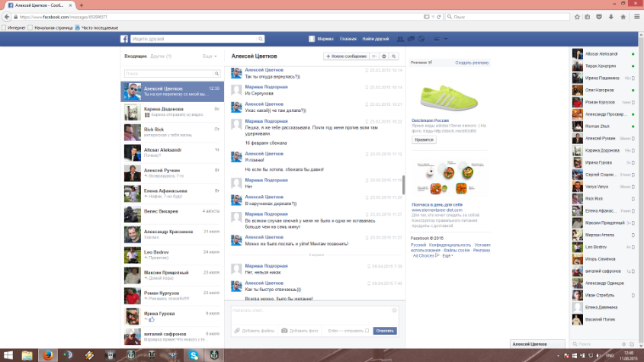Click the Pocket icon in Firefox toolbar
The image size is (644, 362).
pos(599,17)
